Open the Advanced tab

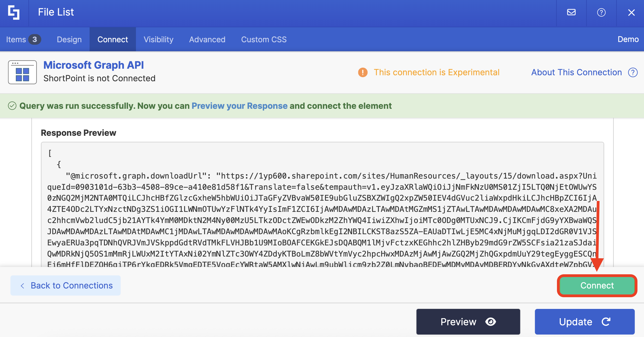tap(207, 40)
